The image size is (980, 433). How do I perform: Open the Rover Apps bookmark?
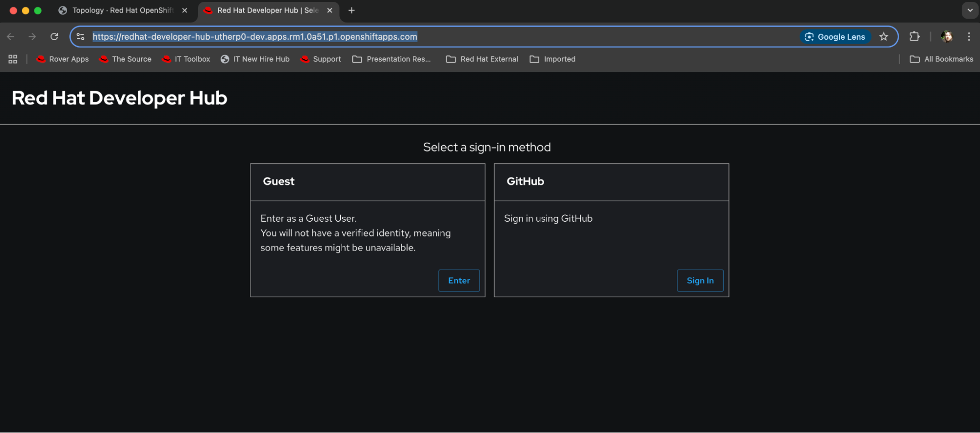coord(63,59)
